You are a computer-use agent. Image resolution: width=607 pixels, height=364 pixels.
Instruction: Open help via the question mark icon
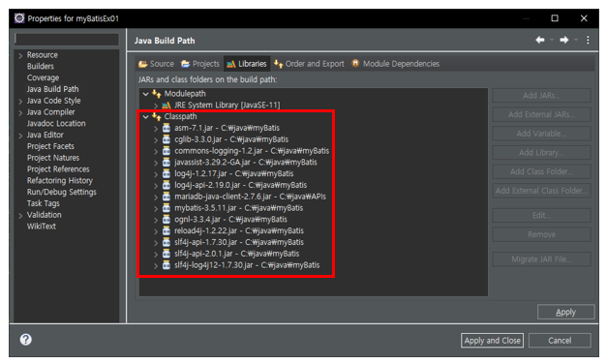click(26, 340)
